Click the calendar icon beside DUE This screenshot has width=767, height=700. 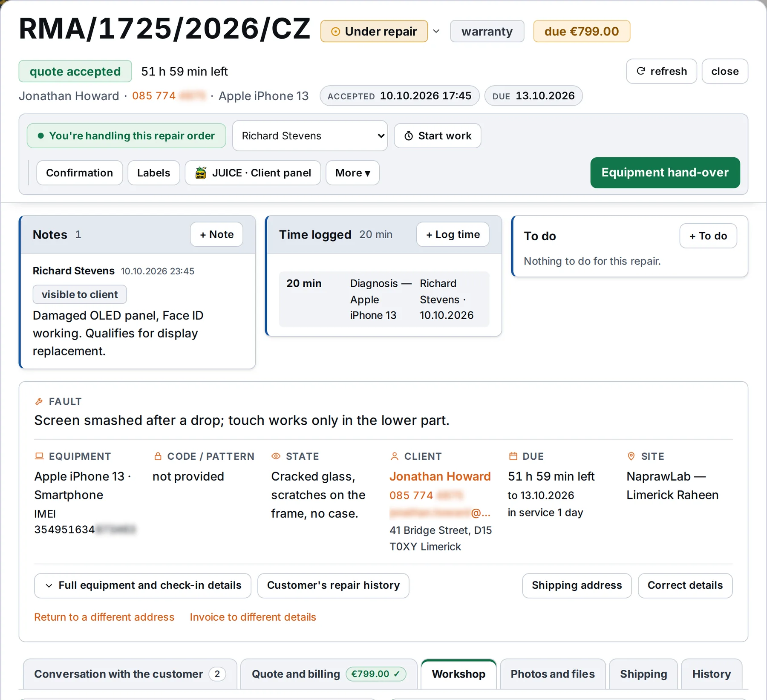(x=513, y=456)
